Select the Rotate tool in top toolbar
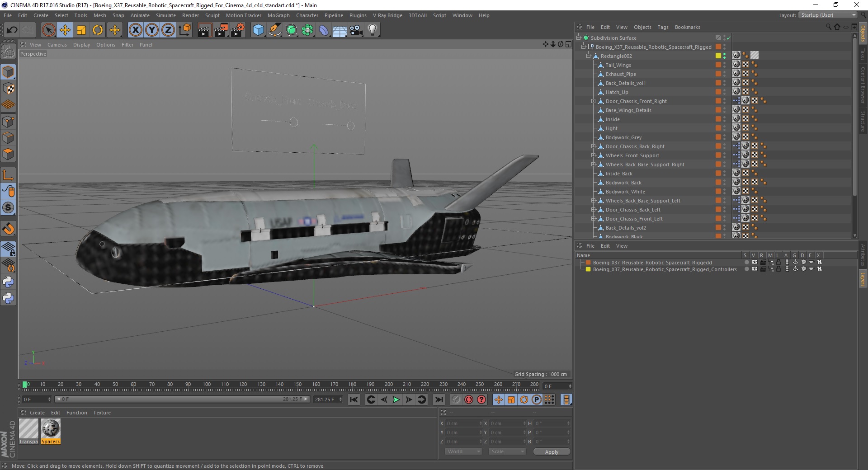The width and height of the screenshot is (868, 470). [x=98, y=30]
